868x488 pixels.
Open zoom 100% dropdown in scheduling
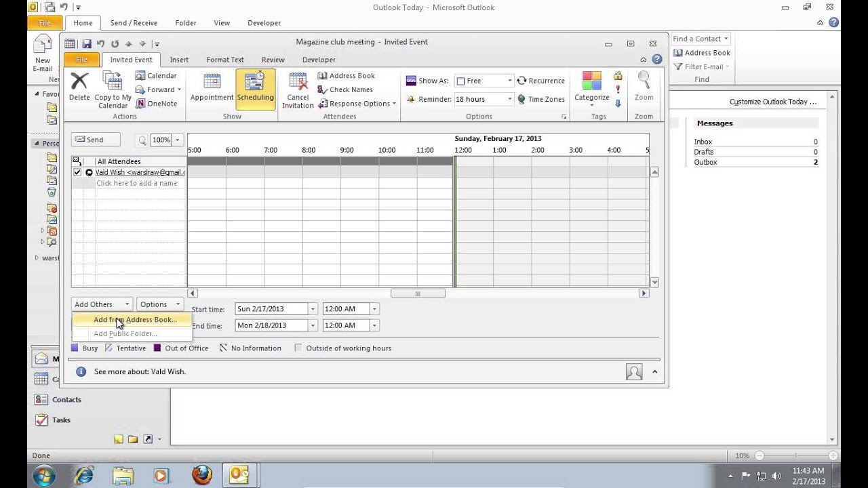(x=178, y=140)
